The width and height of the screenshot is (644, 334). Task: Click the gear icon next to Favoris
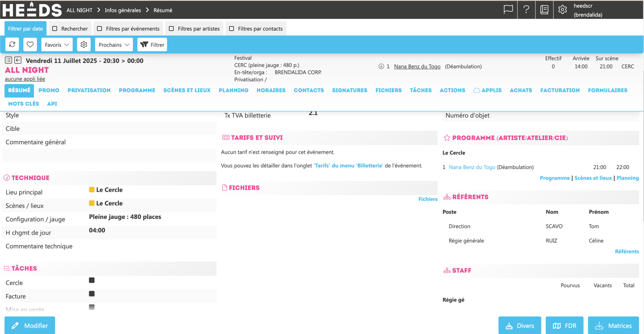point(84,44)
